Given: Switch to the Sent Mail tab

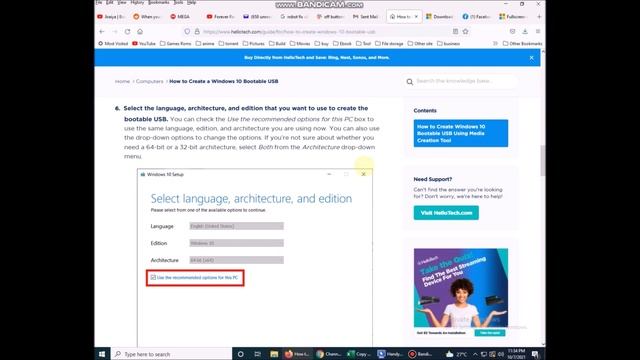Looking at the screenshot, I should pyautogui.click(x=366, y=16).
